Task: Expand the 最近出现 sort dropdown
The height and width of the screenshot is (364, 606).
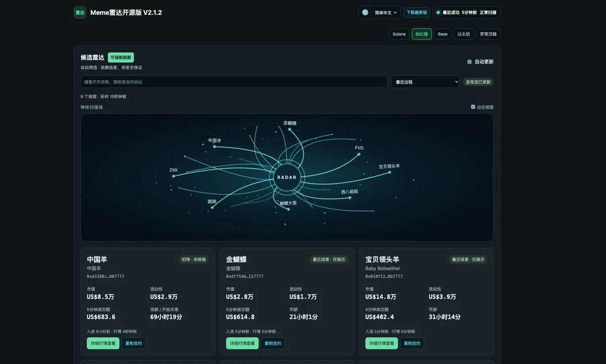Action: [425, 82]
